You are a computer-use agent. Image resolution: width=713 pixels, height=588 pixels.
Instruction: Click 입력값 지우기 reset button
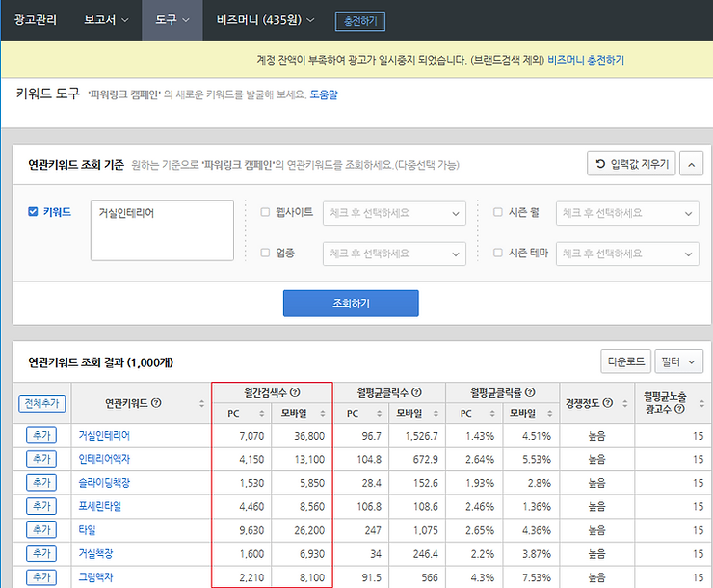[x=631, y=164]
